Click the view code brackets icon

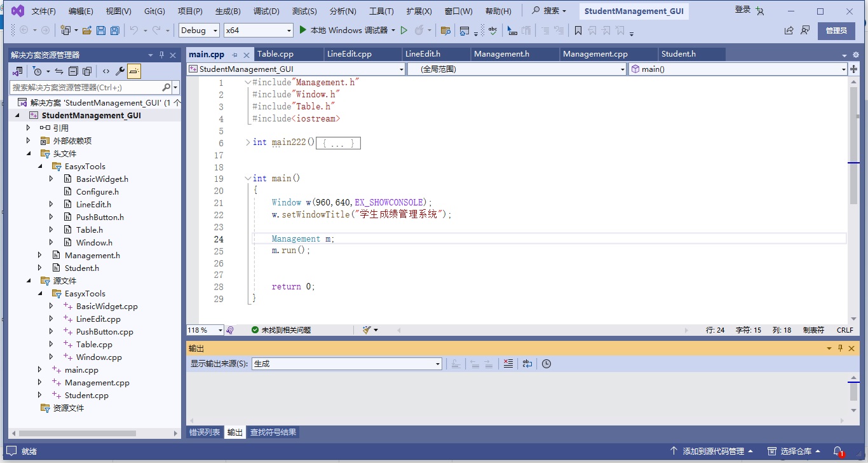[x=105, y=71]
